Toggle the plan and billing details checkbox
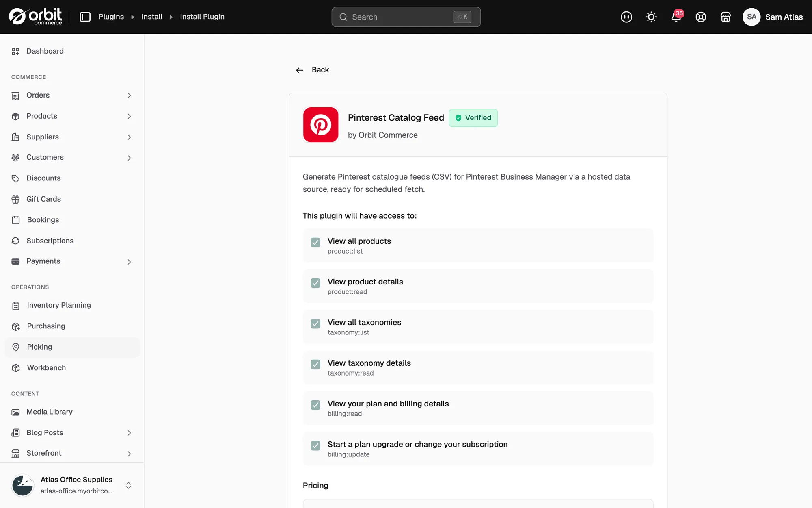The width and height of the screenshot is (812, 508). pyautogui.click(x=315, y=405)
